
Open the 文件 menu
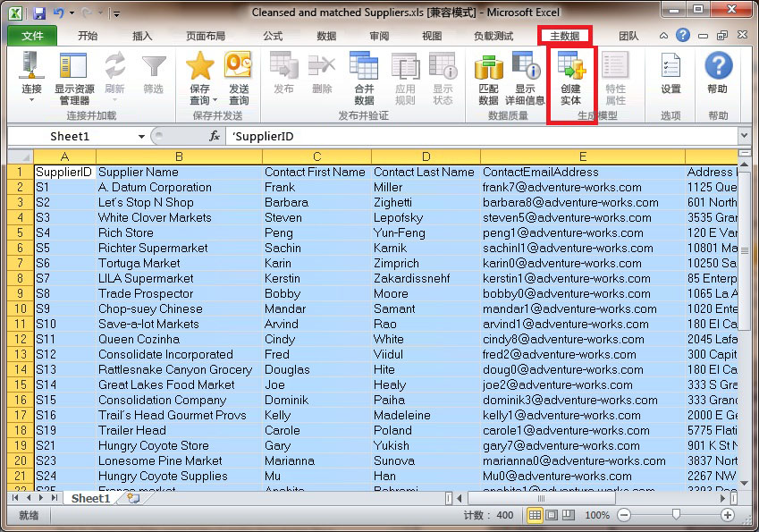[31, 36]
